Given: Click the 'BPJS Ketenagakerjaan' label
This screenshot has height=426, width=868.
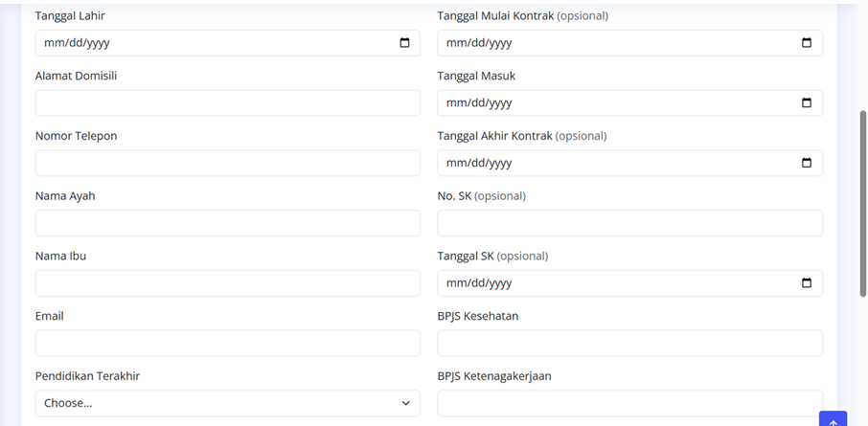Looking at the screenshot, I should pos(494,376).
